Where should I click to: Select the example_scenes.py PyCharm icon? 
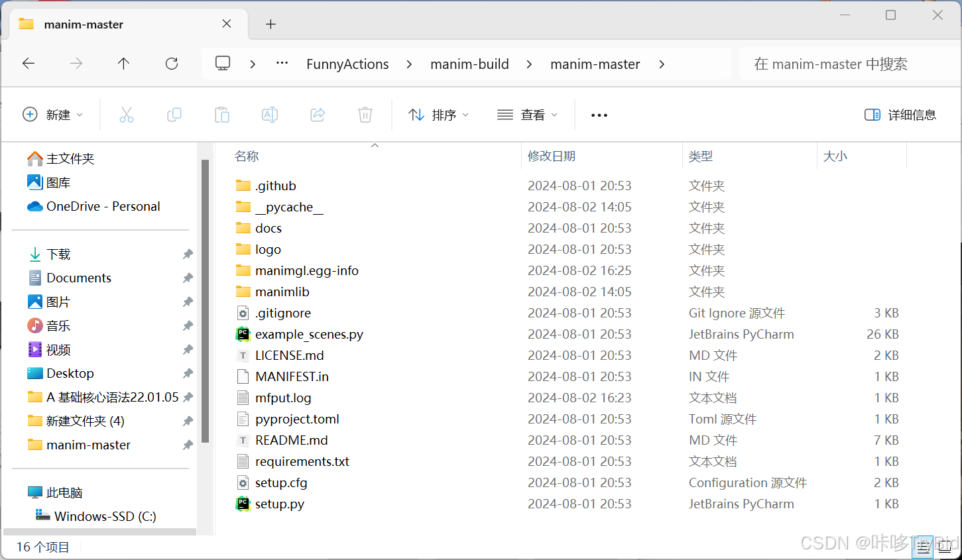point(243,334)
